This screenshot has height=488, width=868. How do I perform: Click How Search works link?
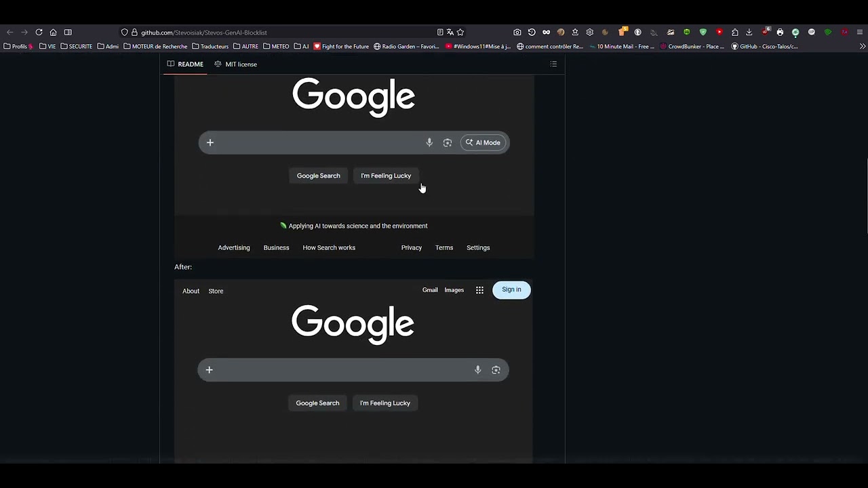tap(329, 247)
